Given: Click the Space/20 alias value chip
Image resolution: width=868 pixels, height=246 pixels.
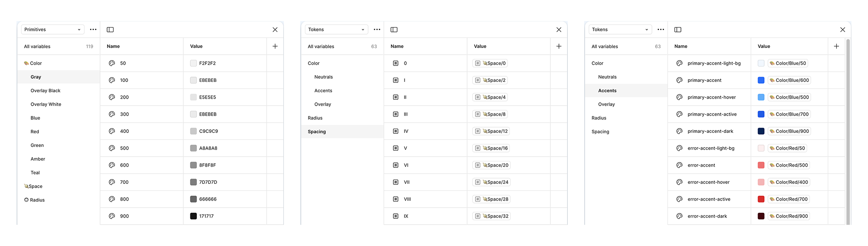Looking at the screenshot, I should pos(492,165).
